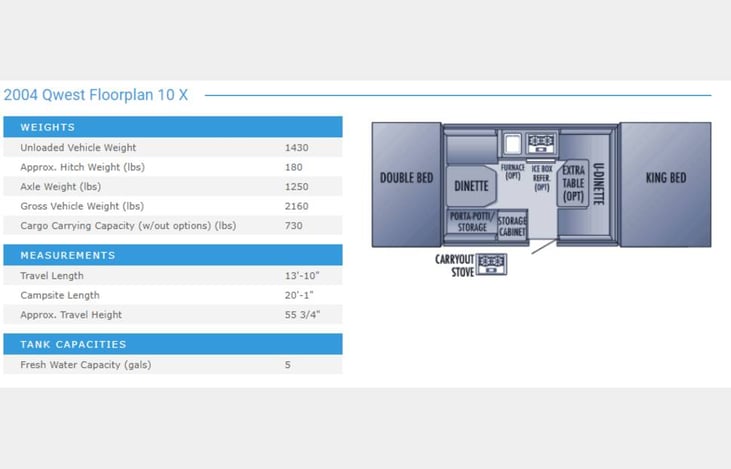Click the interior stove icon in floorplan

pos(541,143)
